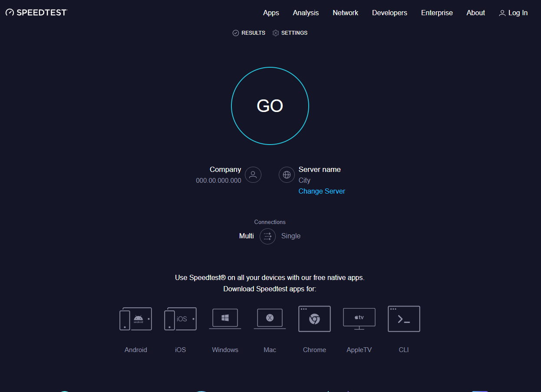541x392 pixels.
Task: Click the Windows app icon
Action: point(225,319)
